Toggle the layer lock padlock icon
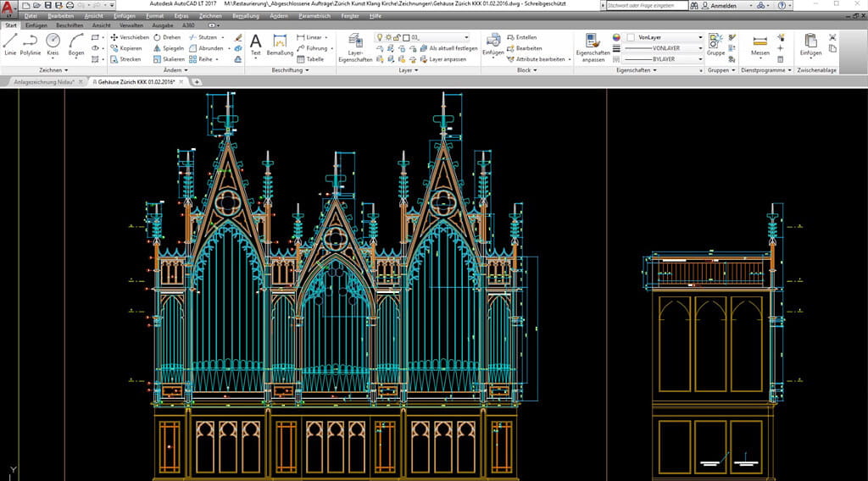This screenshot has height=481, width=868. click(x=397, y=37)
